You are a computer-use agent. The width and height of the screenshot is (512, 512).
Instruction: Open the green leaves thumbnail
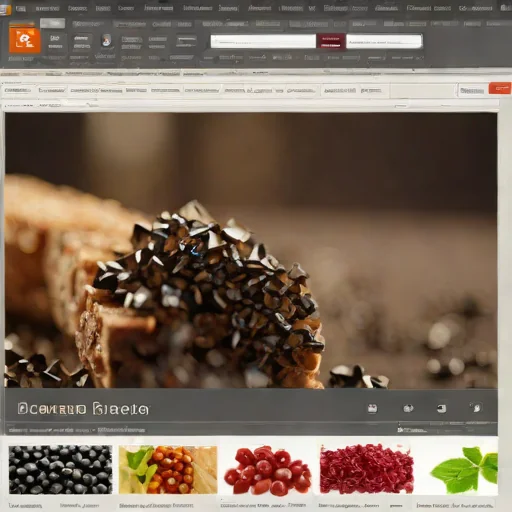[x=464, y=470]
